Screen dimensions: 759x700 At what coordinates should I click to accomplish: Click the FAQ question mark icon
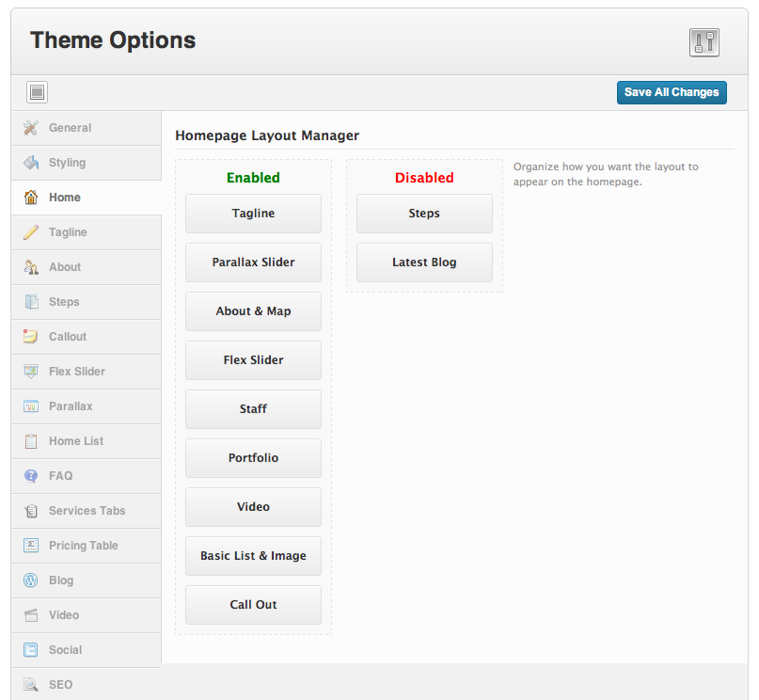[x=31, y=476]
